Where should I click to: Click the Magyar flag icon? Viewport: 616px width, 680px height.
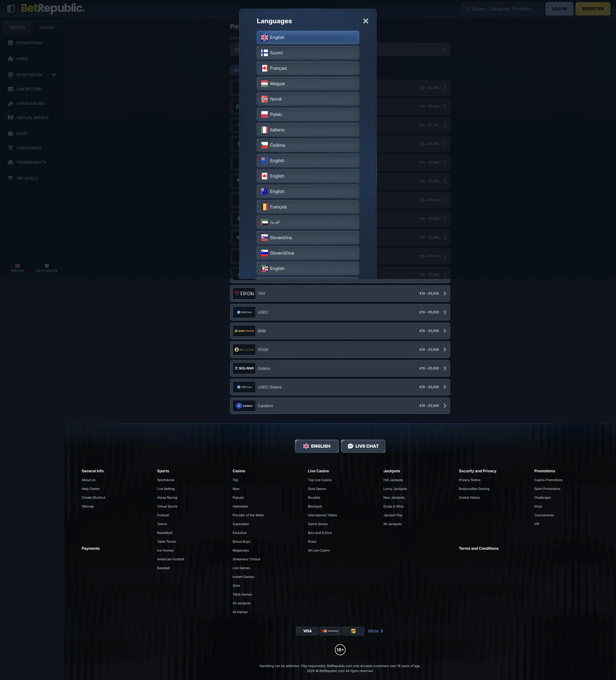pos(264,84)
